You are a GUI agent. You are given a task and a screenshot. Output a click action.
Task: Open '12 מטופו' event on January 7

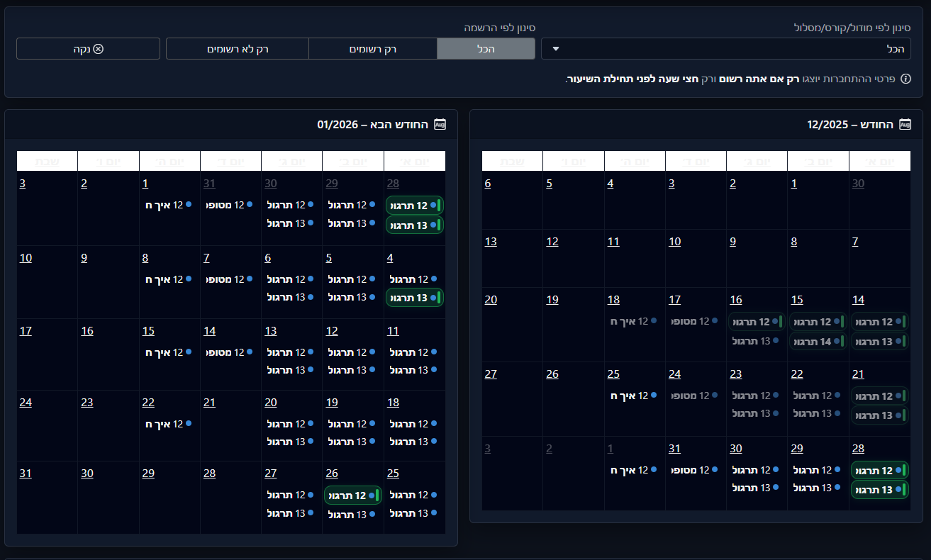(x=230, y=279)
